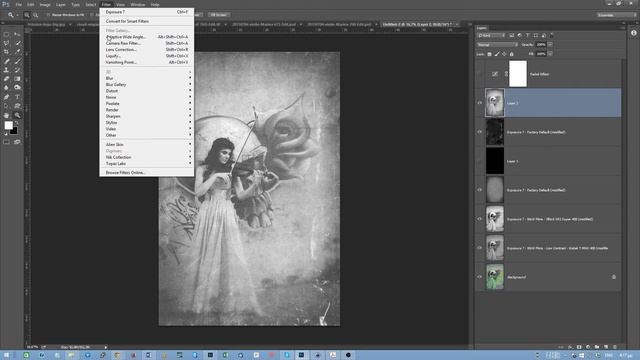Select the Eraser tool

(7, 79)
